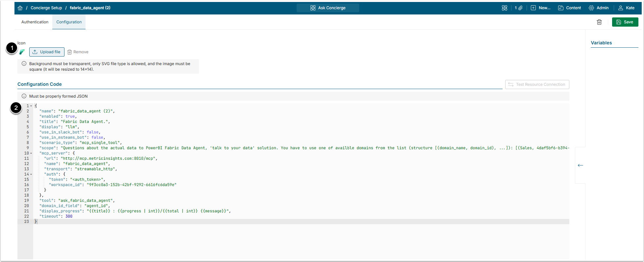Click the info icon beside the JSON note

(24, 96)
